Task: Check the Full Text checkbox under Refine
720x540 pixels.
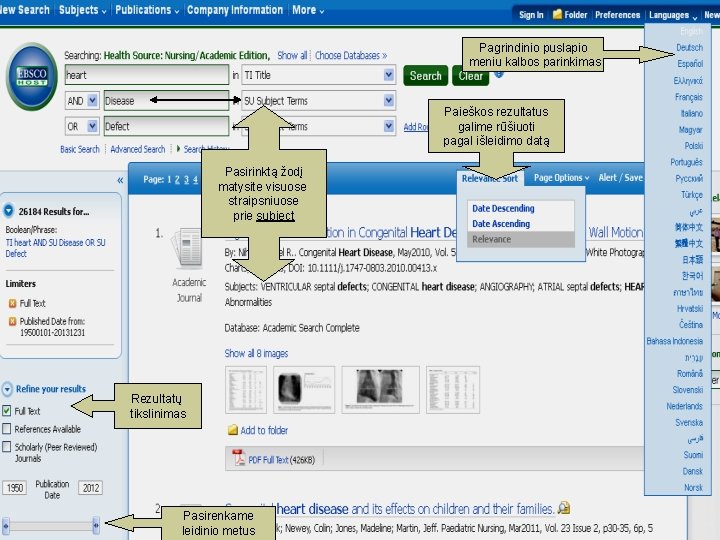Action: coord(6,411)
